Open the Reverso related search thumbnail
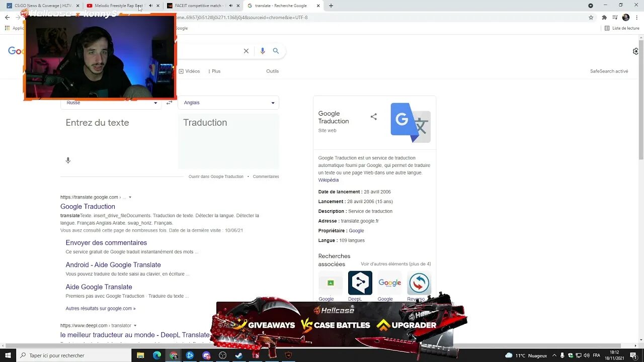This screenshot has width=644, height=362. pos(419,283)
